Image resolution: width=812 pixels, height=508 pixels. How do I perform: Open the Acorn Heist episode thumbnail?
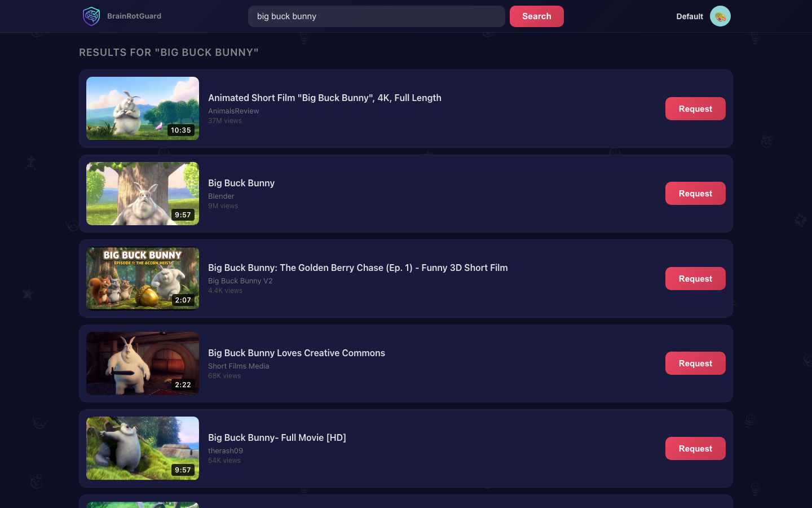click(x=143, y=278)
